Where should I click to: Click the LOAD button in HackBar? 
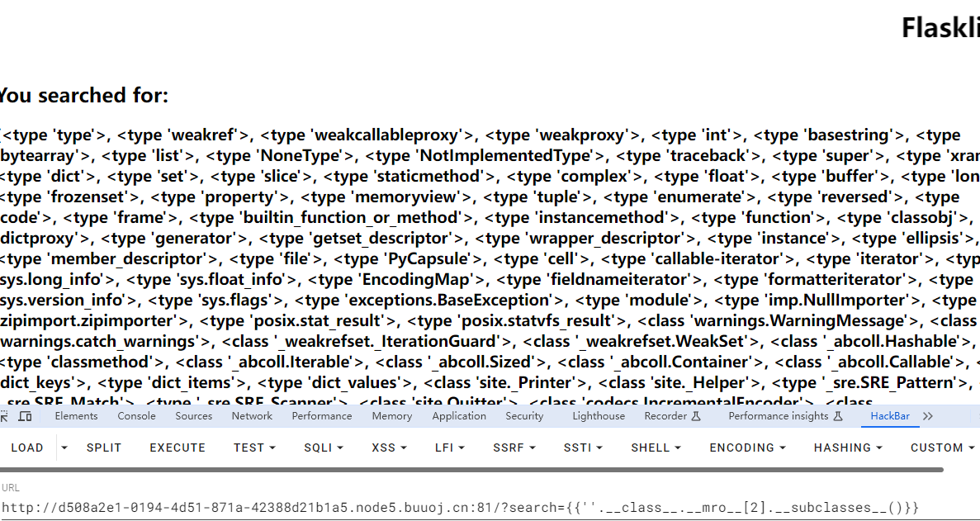coord(27,448)
